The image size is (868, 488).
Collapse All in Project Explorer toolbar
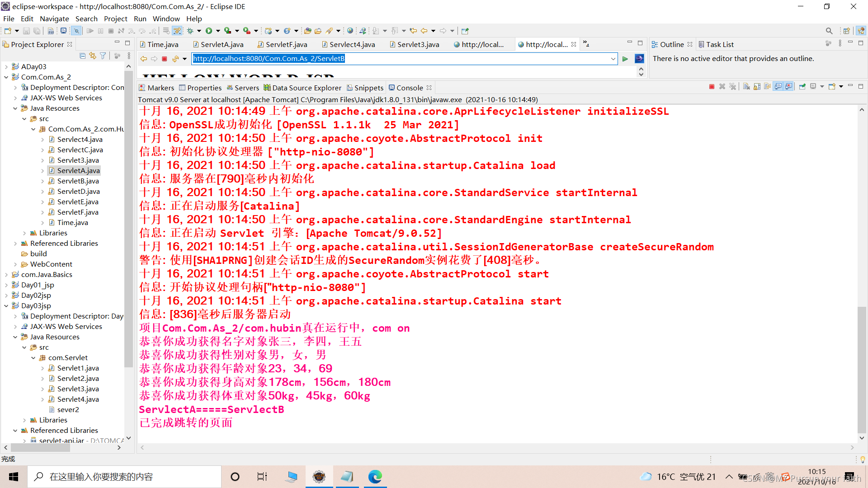coord(82,56)
